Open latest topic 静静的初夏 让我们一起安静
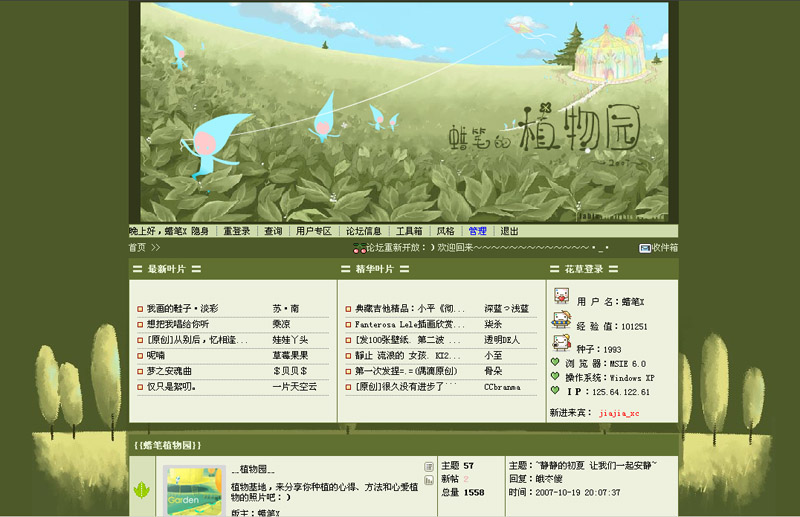 click(595, 465)
